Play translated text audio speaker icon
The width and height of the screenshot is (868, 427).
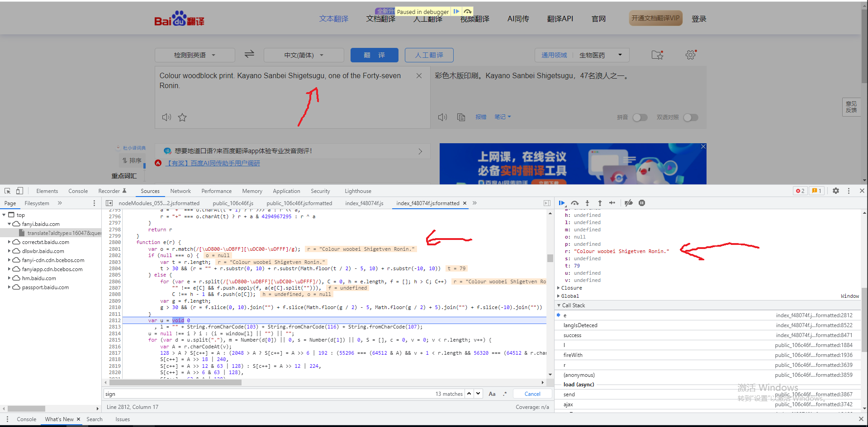442,117
